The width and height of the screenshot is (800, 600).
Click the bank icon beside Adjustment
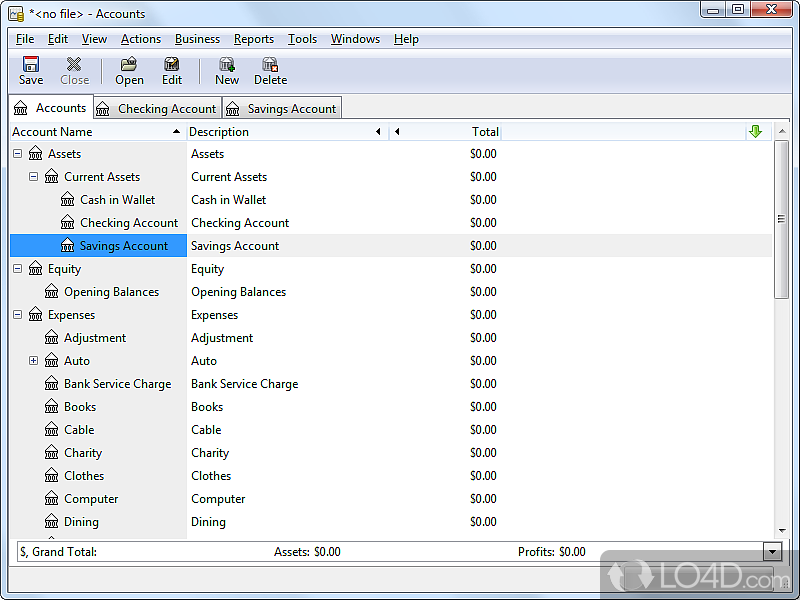[x=52, y=337]
